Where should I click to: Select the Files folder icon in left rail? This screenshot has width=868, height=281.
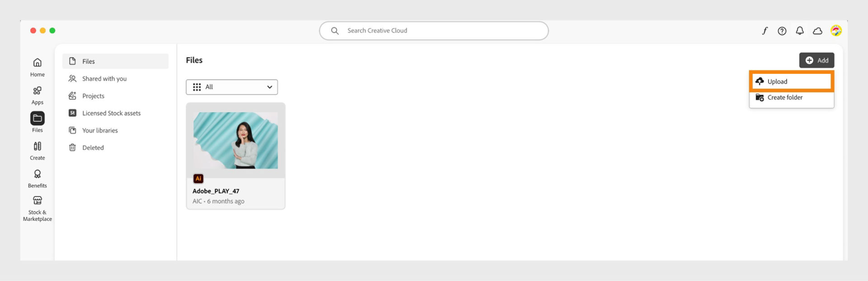coord(38,118)
